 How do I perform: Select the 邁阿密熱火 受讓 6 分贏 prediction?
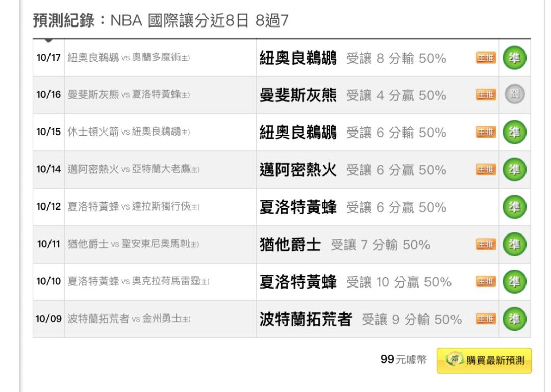[353, 170]
